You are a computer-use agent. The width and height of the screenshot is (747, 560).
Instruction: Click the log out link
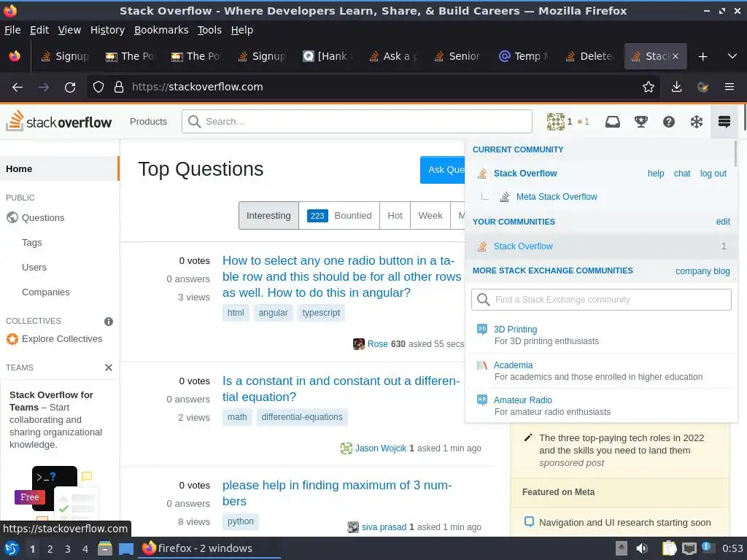713,174
